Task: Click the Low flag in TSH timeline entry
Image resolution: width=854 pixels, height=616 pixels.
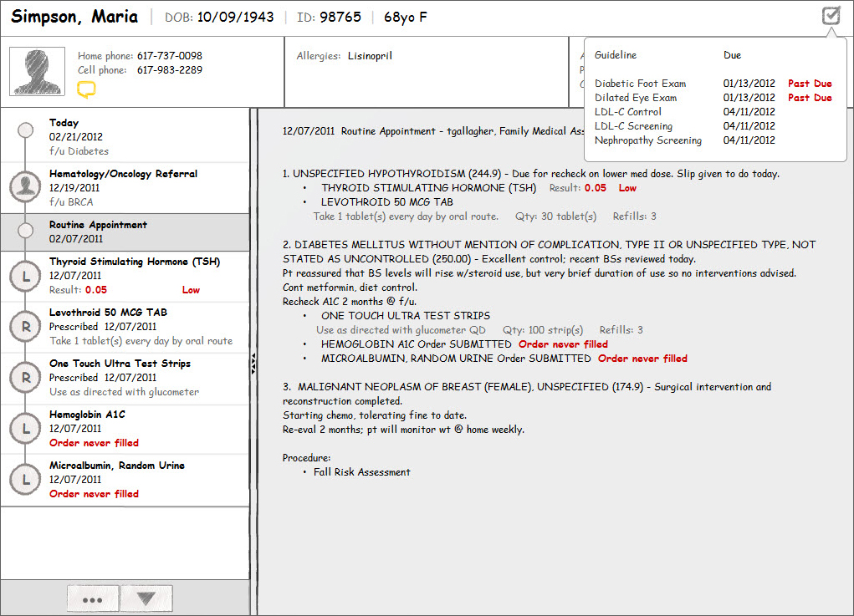Action: [x=191, y=290]
